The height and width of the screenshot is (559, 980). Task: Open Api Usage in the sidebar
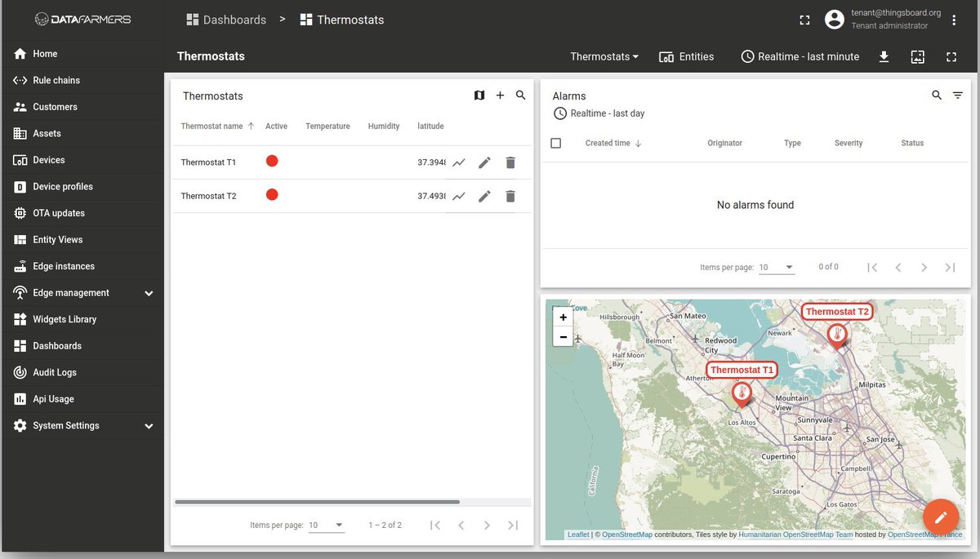click(x=82, y=399)
